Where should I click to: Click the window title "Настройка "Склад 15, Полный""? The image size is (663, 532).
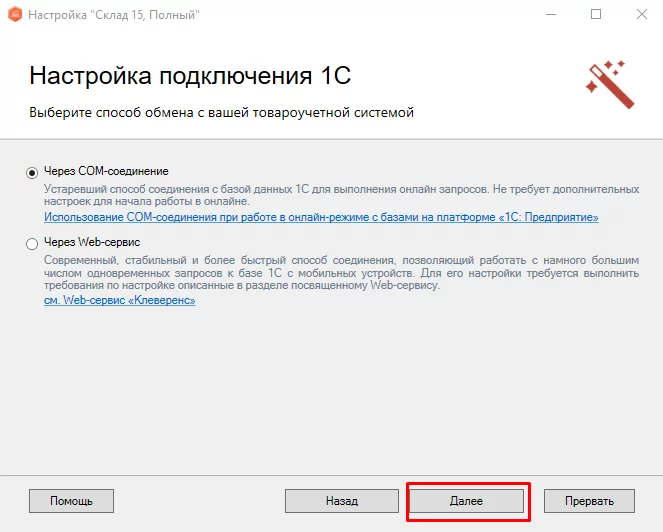pyautogui.click(x=114, y=15)
